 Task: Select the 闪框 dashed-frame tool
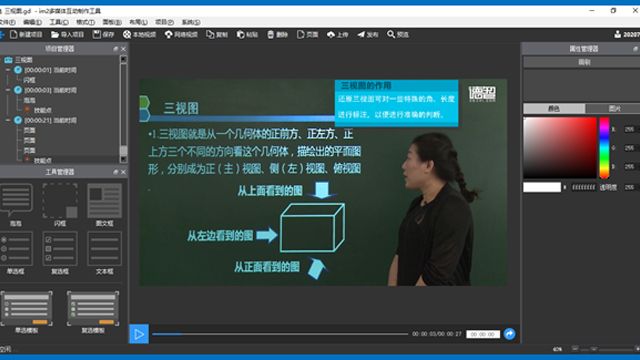tap(60, 200)
